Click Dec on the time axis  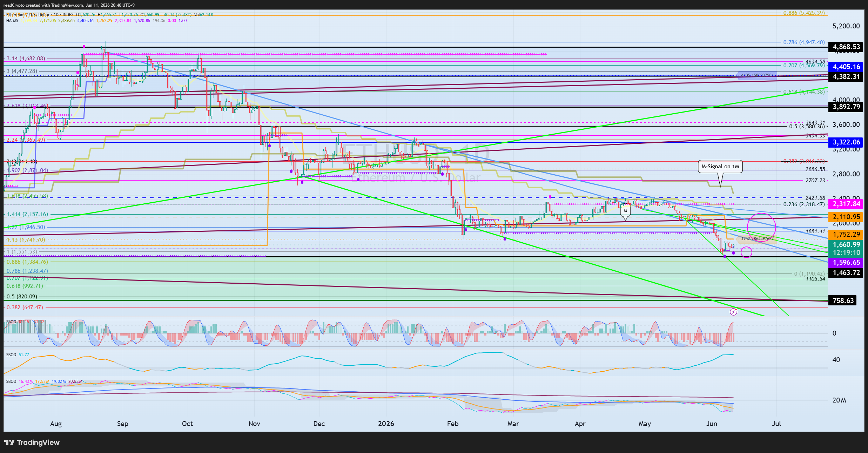[319, 424]
